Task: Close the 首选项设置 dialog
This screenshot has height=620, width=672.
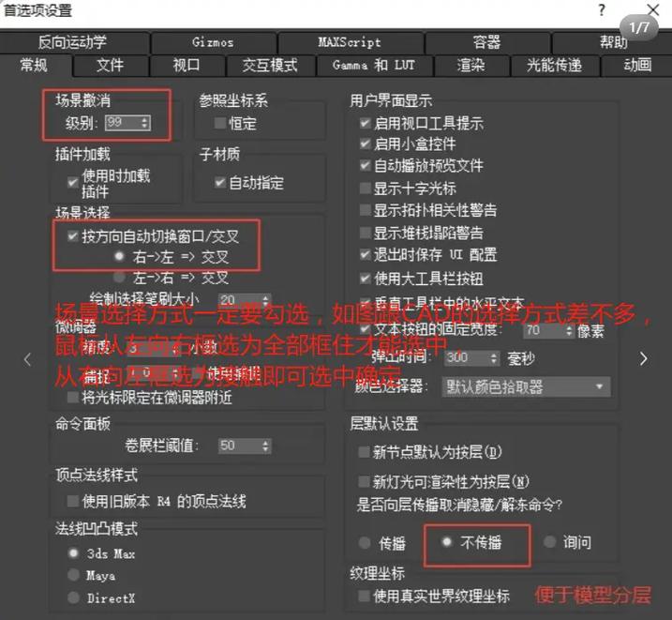Action: (x=653, y=10)
